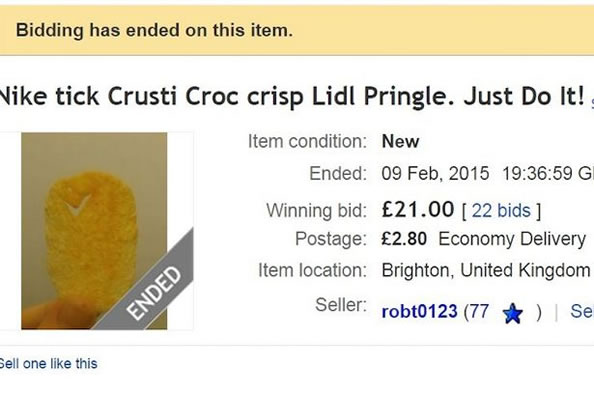Open the crisp item thumbnail image

(94, 231)
